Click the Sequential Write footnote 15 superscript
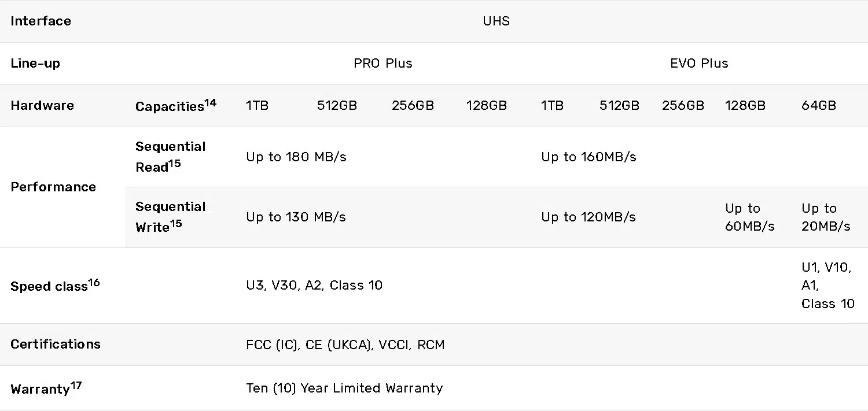This screenshot has height=411, width=868. click(176, 223)
